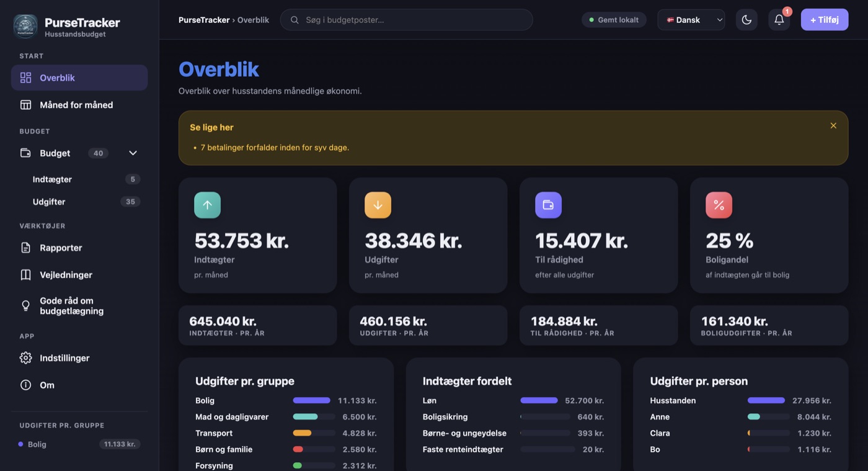Click the PurseTracker breadcrumb link
This screenshot has width=868, height=471.
pos(204,20)
